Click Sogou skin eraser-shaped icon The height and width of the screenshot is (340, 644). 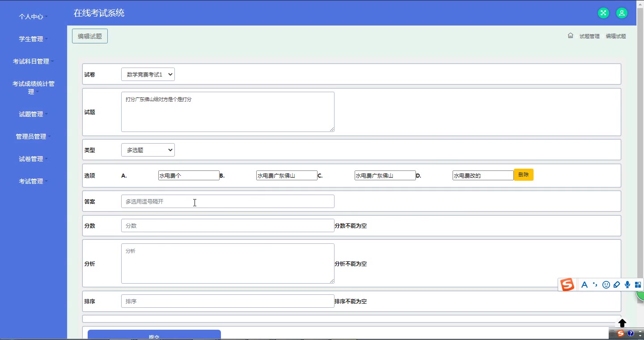tap(617, 285)
